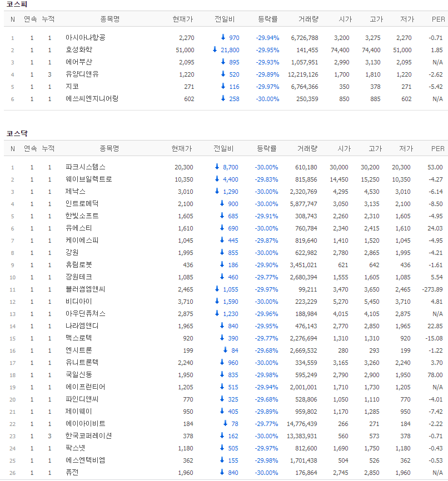Open 장원테크 stock link
The width and height of the screenshot is (448, 481).
pos(79,277)
